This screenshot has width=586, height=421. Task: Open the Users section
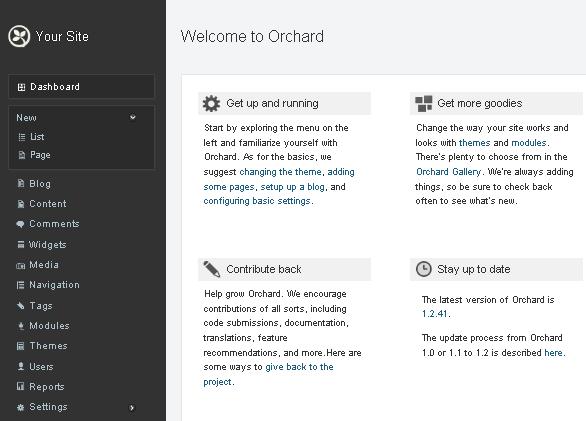[41, 366]
